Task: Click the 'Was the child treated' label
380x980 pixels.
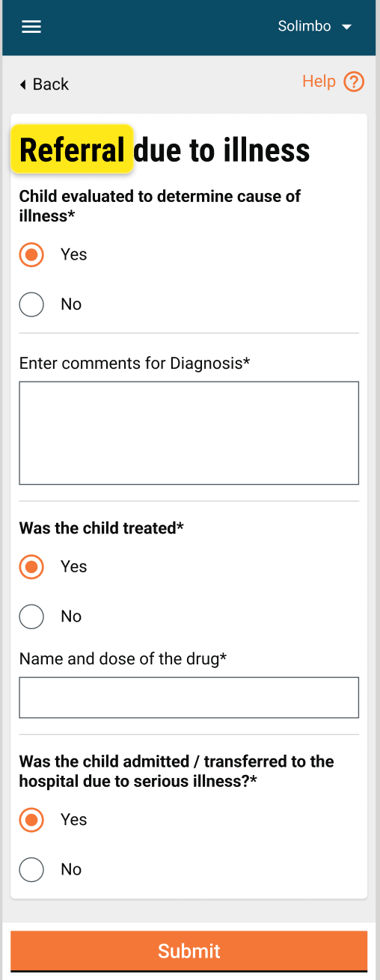Action: pos(101,528)
